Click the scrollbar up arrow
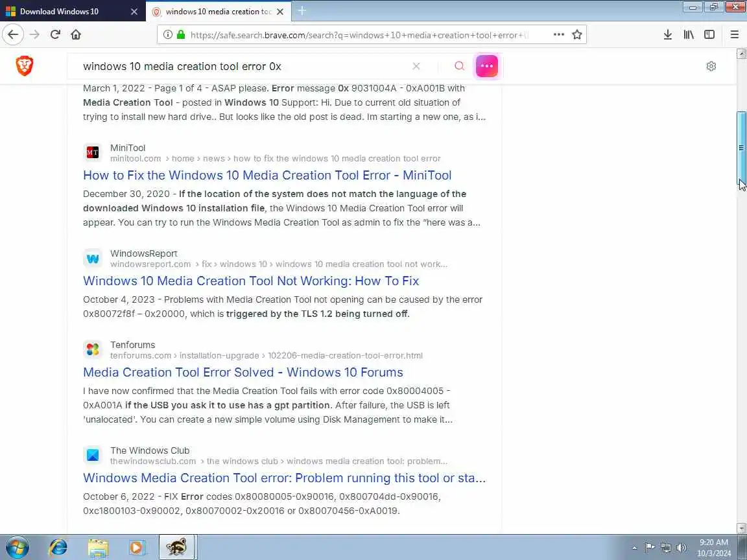 click(x=741, y=53)
